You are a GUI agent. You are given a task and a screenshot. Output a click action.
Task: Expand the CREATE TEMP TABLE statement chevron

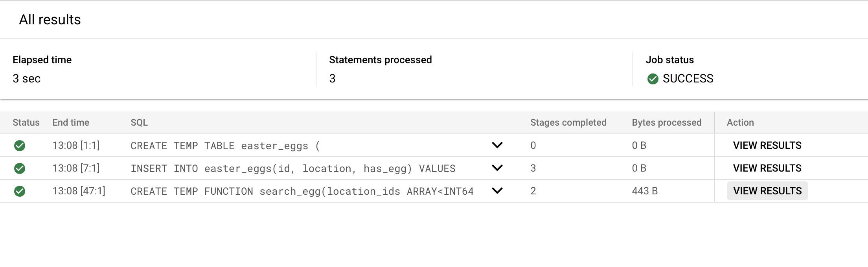point(497,145)
